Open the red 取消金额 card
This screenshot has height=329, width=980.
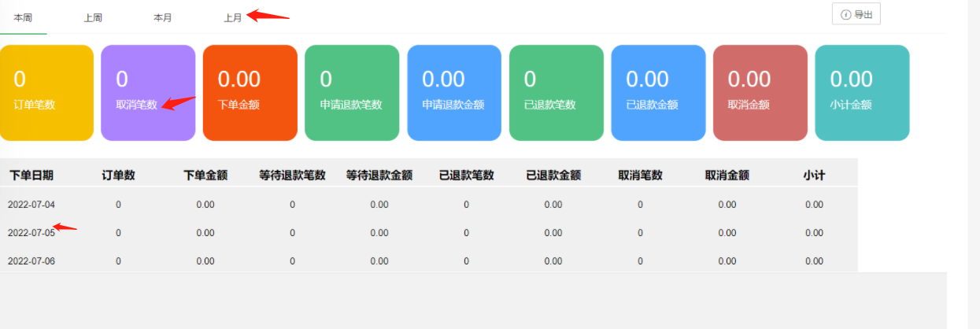(x=760, y=93)
